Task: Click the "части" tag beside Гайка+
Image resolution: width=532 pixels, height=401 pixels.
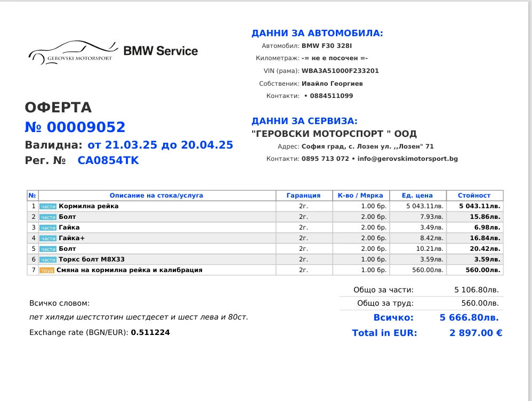Action: (x=48, y=238)
